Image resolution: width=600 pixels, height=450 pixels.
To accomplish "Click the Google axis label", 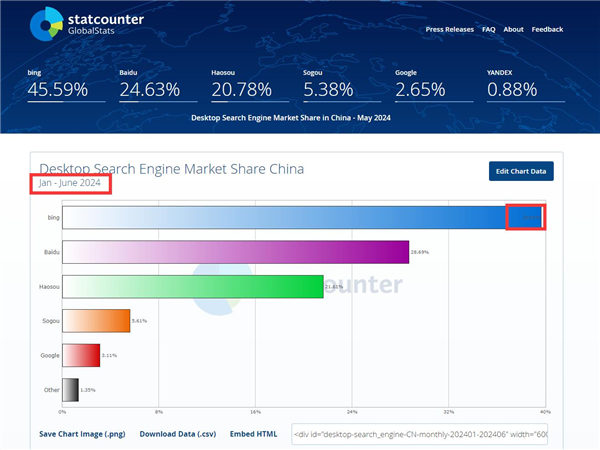I will [x=50, y=355].
